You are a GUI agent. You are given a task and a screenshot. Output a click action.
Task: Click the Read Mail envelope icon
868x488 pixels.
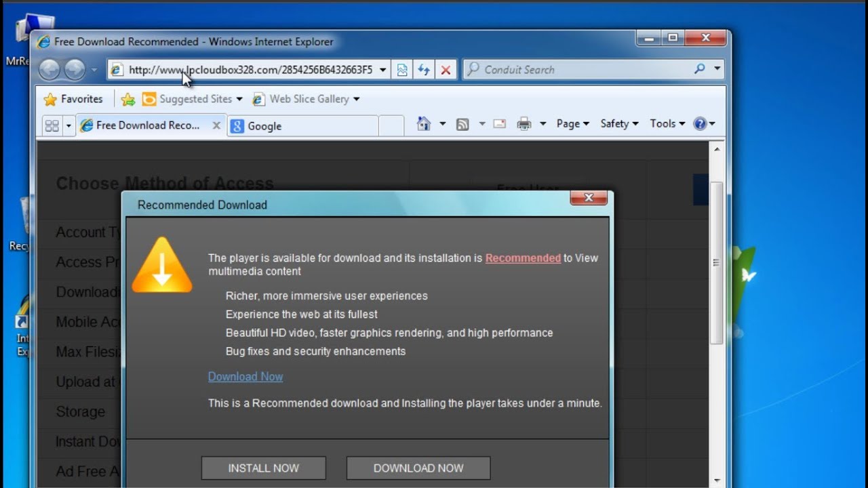pos(500,124)
